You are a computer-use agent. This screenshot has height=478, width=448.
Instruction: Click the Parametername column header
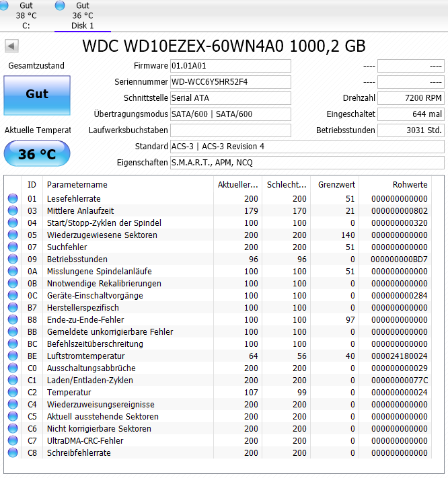[128, 185]
